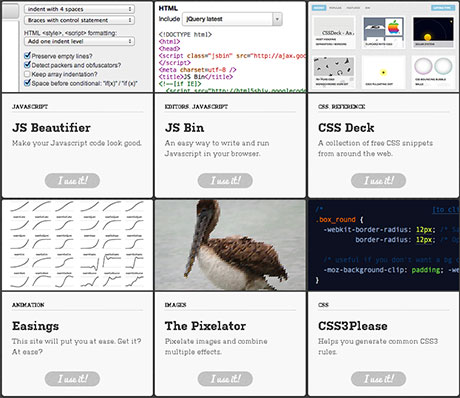
Task: Click 'I use it!' under JS Beautifier
Action: (72, 180)
